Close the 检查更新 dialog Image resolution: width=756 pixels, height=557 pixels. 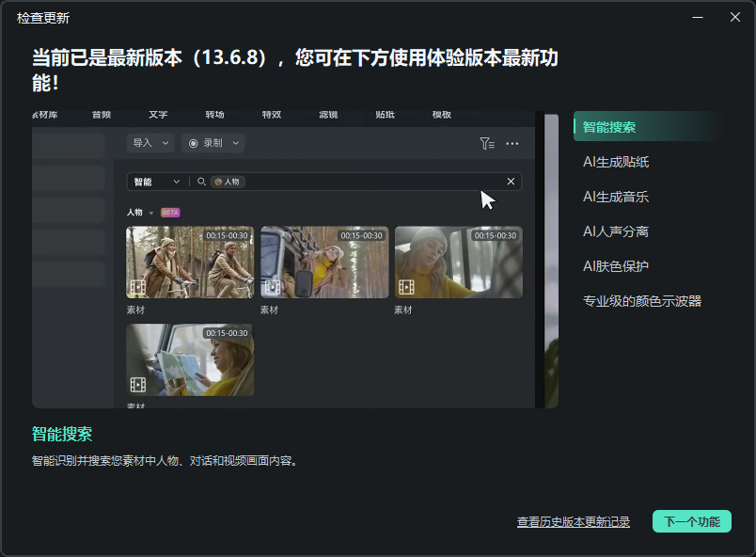[734, 17]
